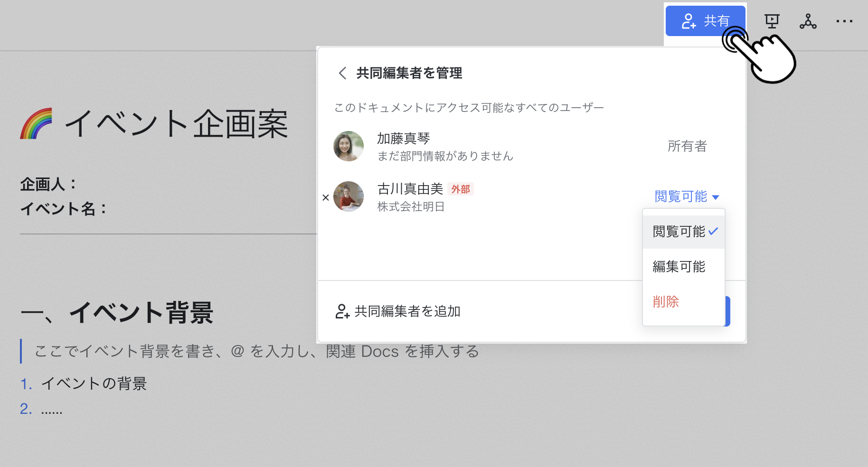Click the rainbow emoji icon in title

(36, 124)
